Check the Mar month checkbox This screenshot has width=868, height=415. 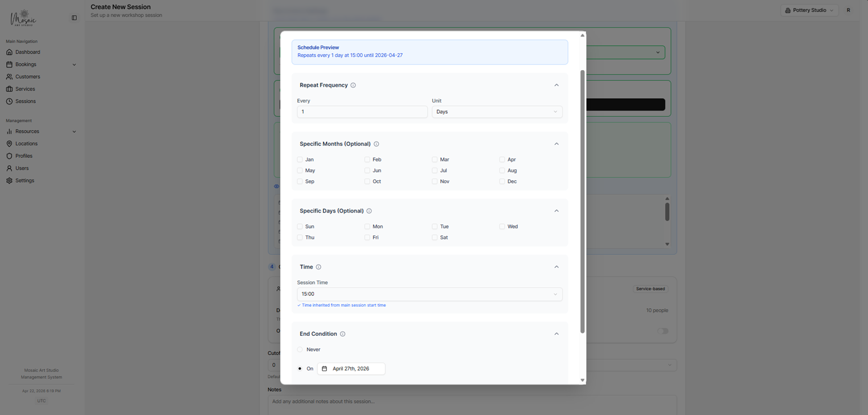[435, 160]
